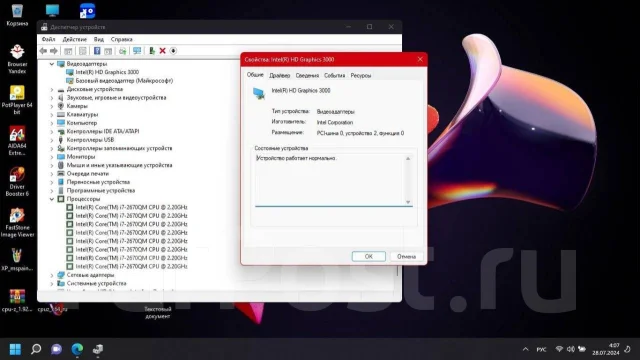Launch Microsoft Edge from the taskbar

tap(77, 349)
